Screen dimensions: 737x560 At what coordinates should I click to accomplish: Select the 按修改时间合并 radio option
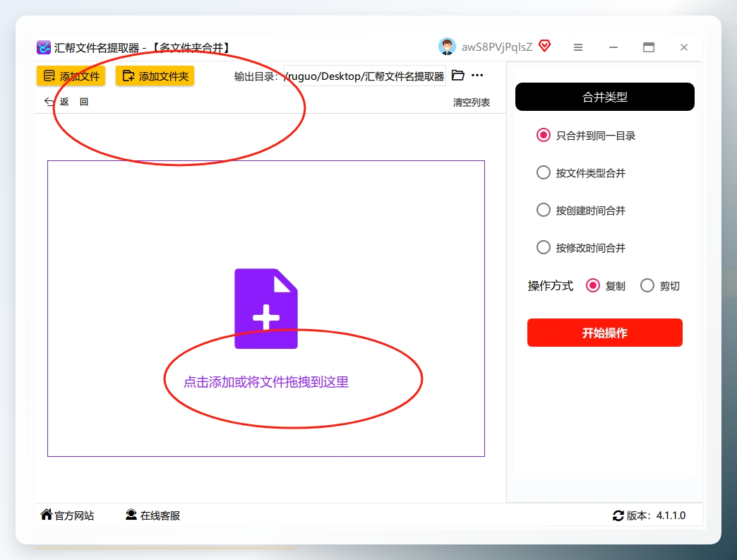pyautogui.click(x=581, y=247)
